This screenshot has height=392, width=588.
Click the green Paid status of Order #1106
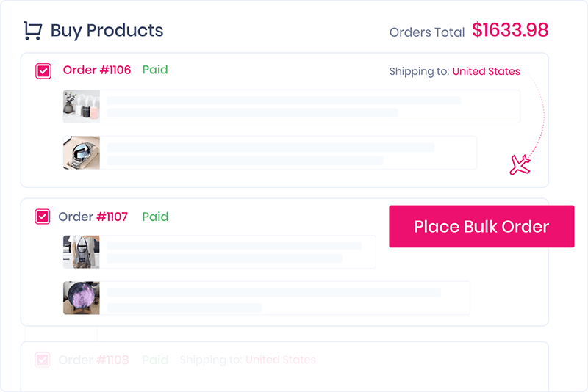point(155,70)
